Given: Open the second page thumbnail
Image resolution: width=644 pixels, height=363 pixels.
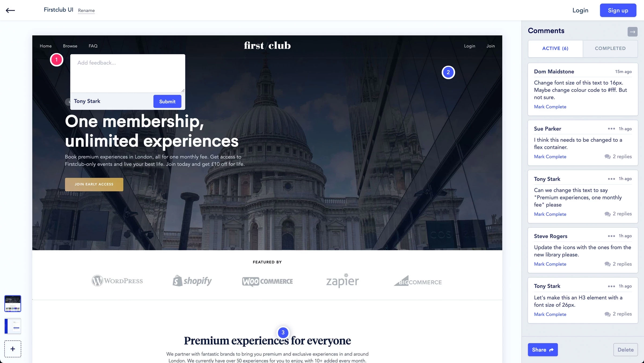Looking at the screenshot, I should pos(13,326).
